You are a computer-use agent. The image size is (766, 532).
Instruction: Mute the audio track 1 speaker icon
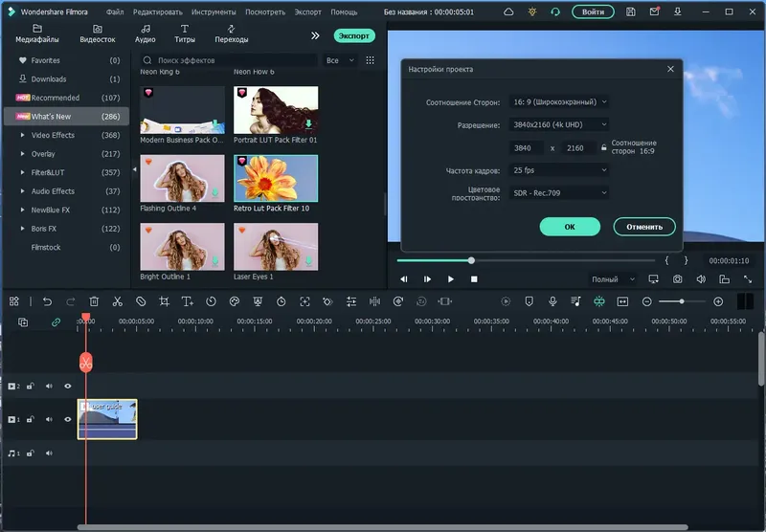point(49,453)
